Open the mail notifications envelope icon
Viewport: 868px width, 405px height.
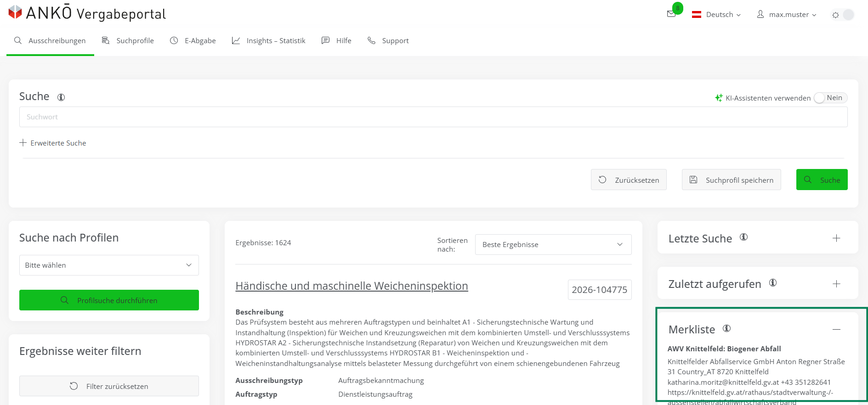click(671, 14)
